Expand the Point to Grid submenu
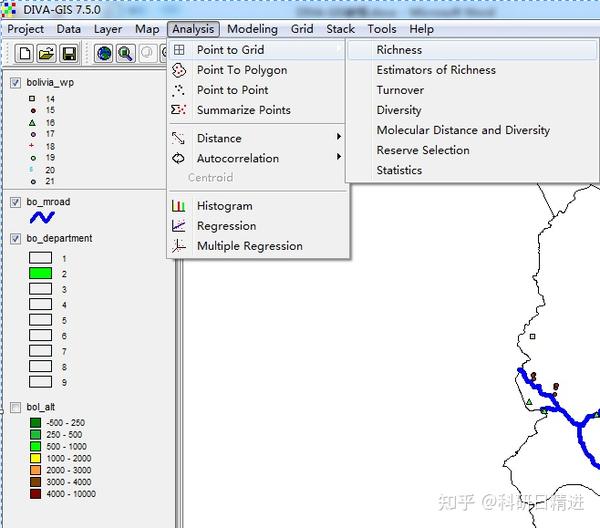The width and height of the screenshot is (600, 528). 230,50
